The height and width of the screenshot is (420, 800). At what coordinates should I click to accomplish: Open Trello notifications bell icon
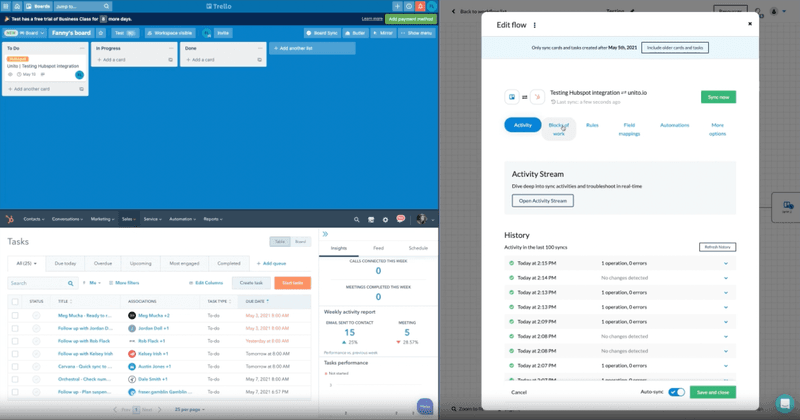pos(420,6)
